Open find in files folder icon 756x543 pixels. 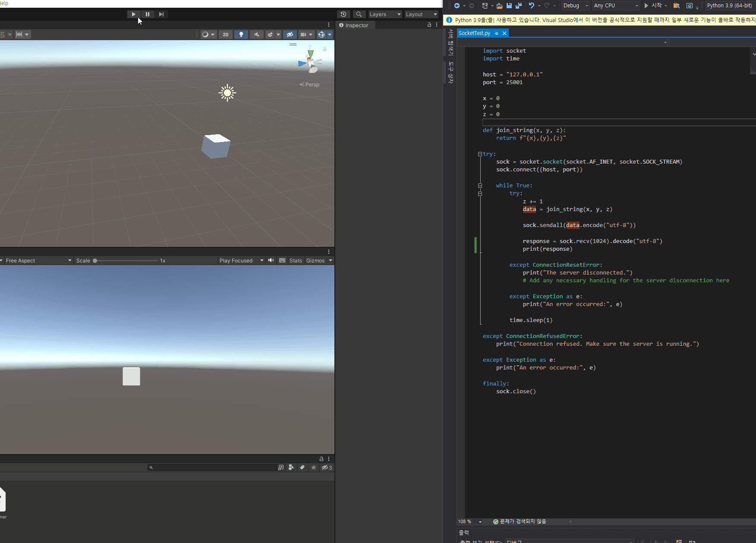tap(677, 6)
